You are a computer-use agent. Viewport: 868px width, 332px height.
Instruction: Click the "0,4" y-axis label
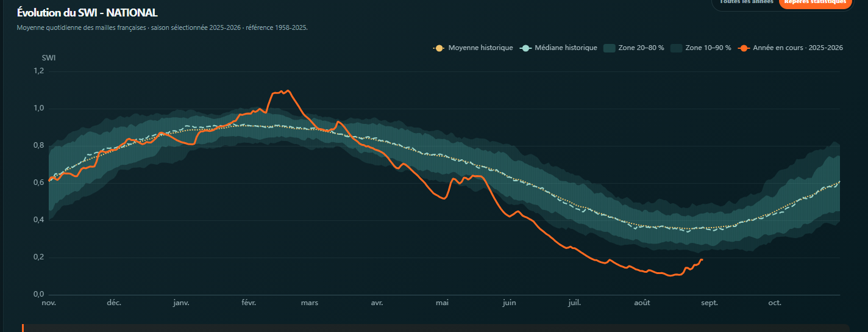pos(38,220)
